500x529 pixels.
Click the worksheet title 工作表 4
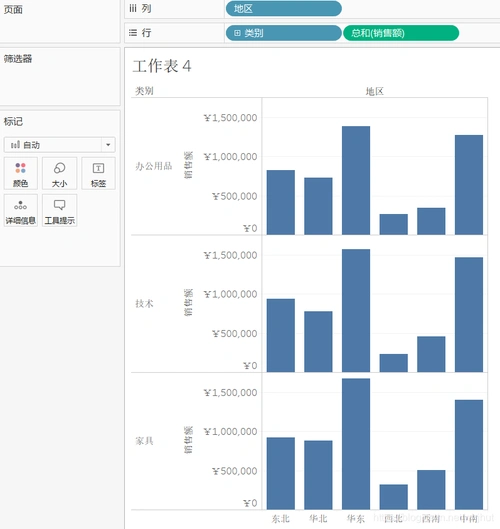(162, 66)
